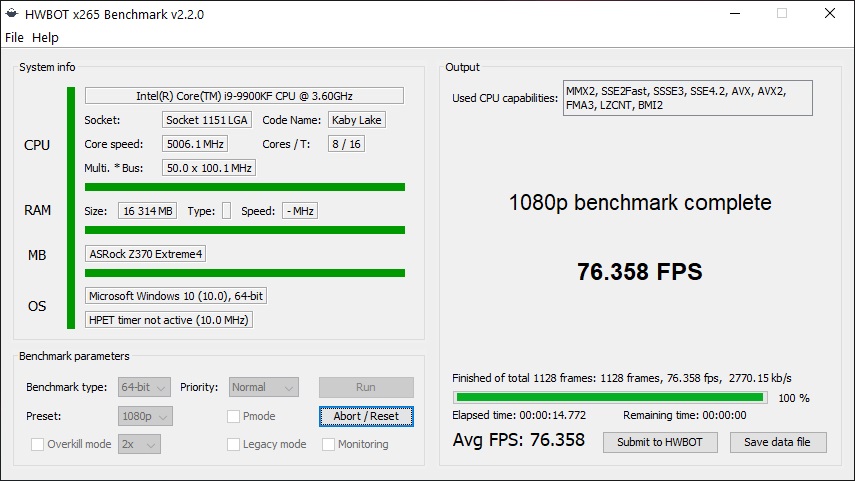Open the Help menu
855x481 pixels.
pyautogui.click(x=45, y=38)
